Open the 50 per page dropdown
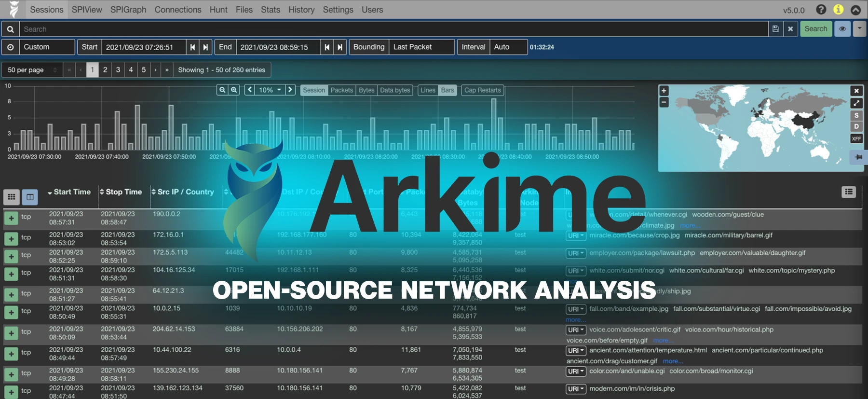Screen dimensions: 868x399 click(x=32, y=70)
